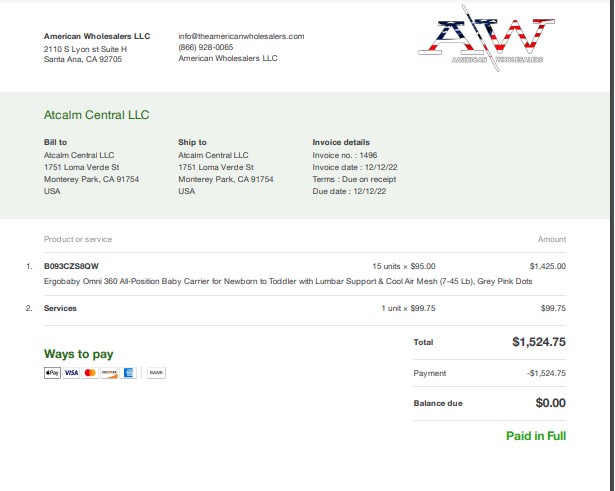Click the Atcalm Central LLC heading
The height and width of the screenshot is (491, 615).
96,115
